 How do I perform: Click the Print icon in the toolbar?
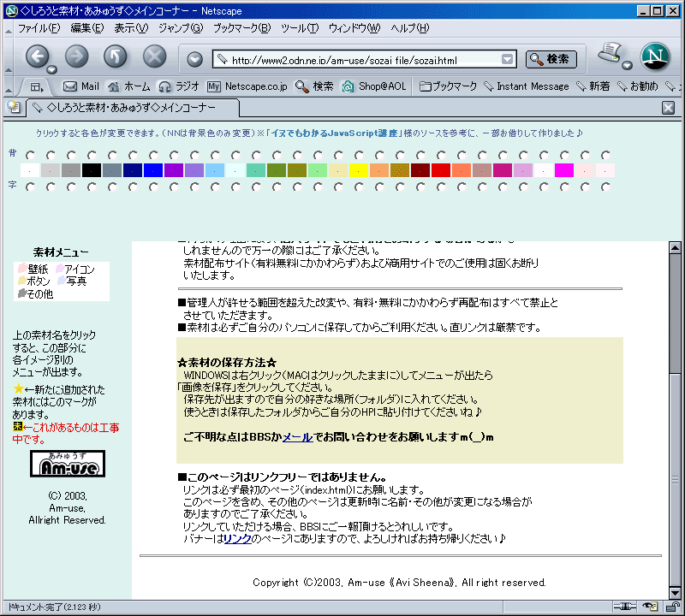coord(611,53)
